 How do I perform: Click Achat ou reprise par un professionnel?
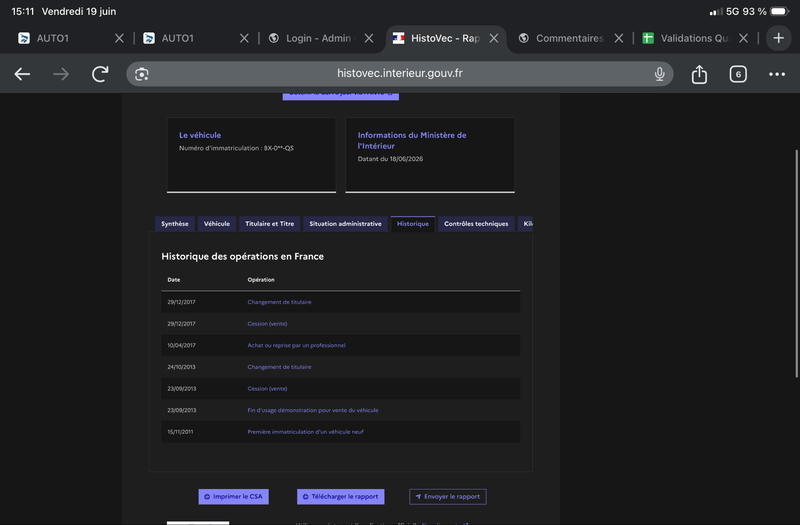click(x=296, y=345)
